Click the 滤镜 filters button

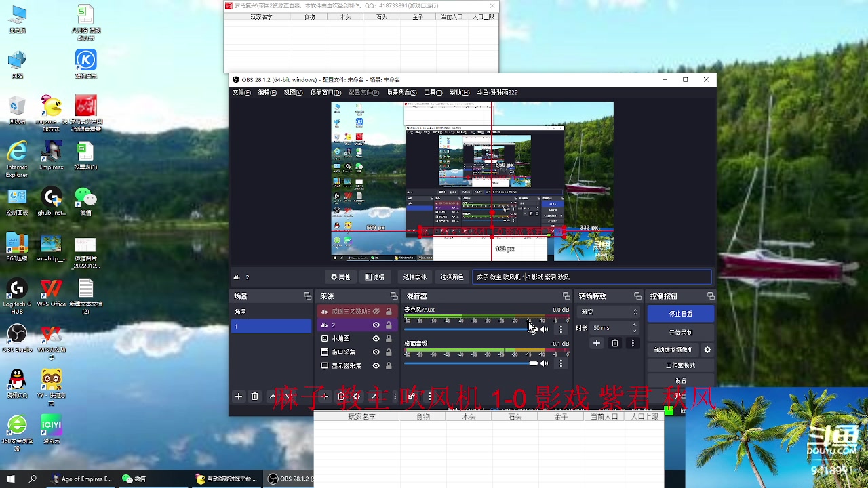pos(374,277)
